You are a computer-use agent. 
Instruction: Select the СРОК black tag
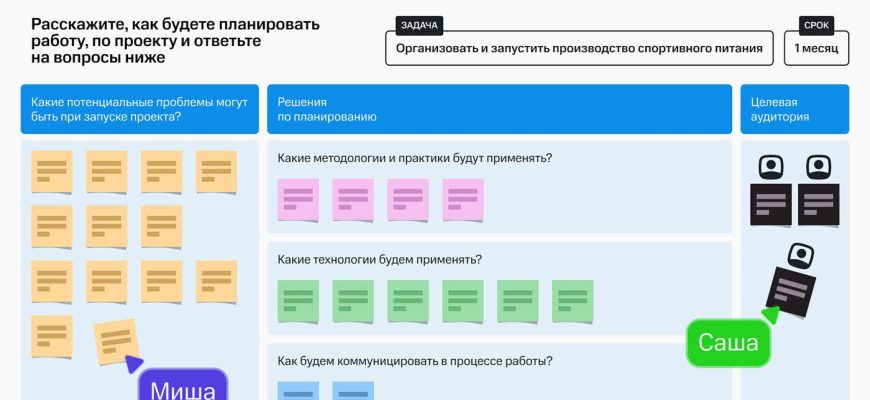816,26
